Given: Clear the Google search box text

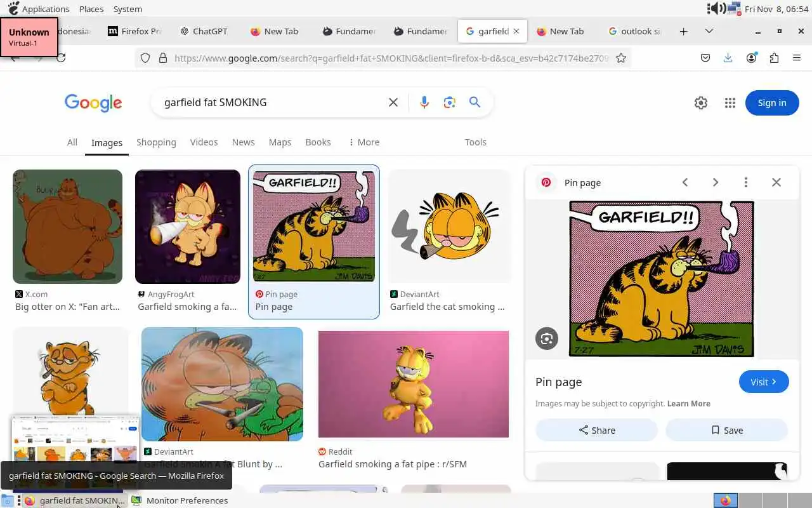Looking at the screenshot, I should point(393,102).
